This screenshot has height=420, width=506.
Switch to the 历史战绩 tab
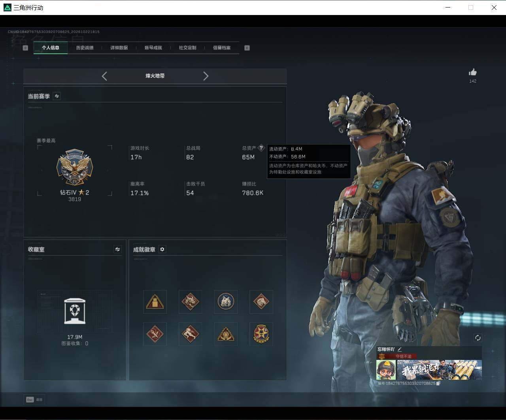point(85,48)
